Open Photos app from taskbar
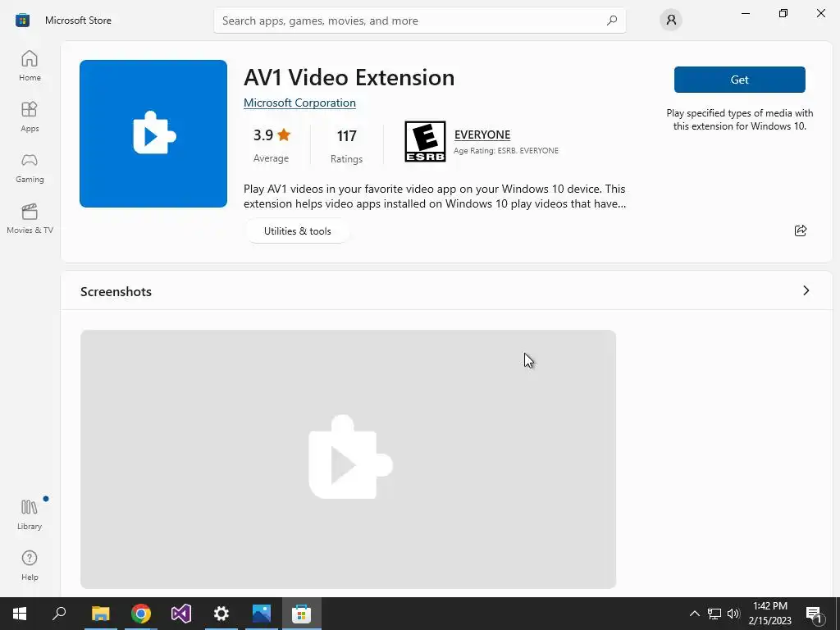 [x=262, y=614]
